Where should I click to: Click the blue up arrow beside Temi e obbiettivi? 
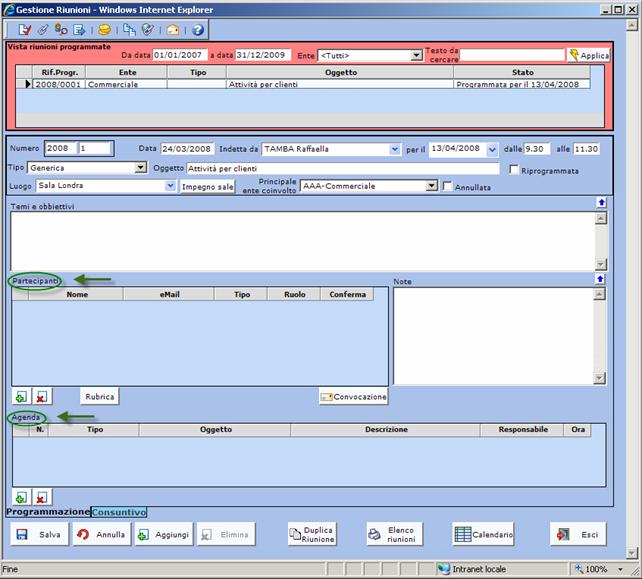pyautogui.click(x=600, y=202)
